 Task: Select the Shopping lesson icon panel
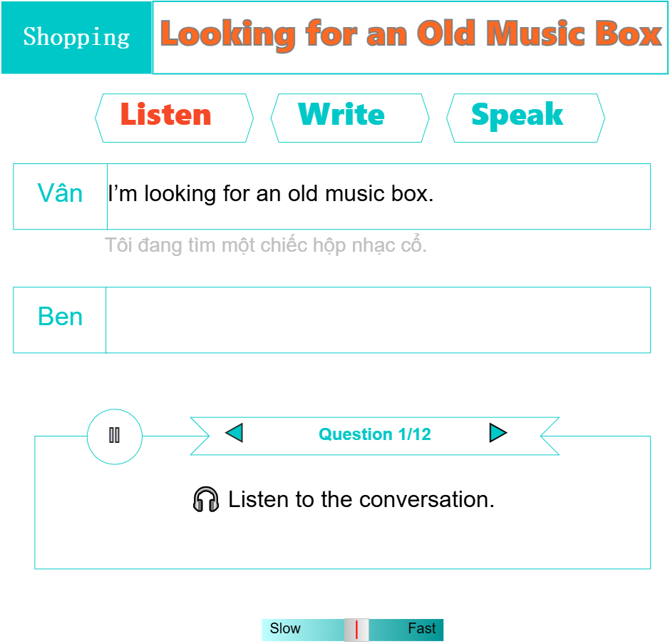(x=76, y=37)
